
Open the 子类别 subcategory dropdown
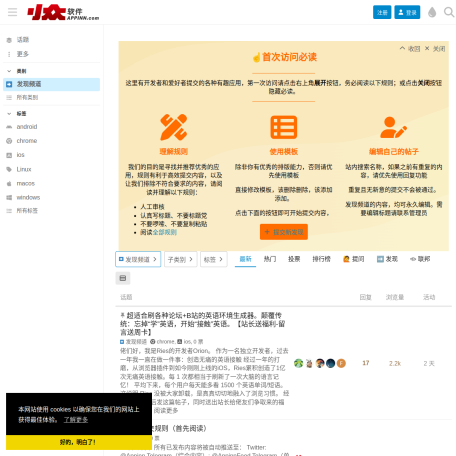(181, 259)
